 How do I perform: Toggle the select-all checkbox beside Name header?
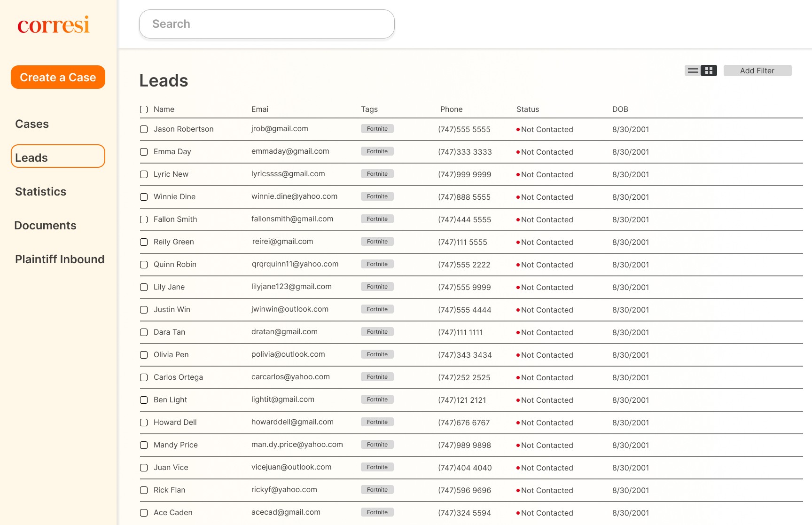click(x=144, y=110)
